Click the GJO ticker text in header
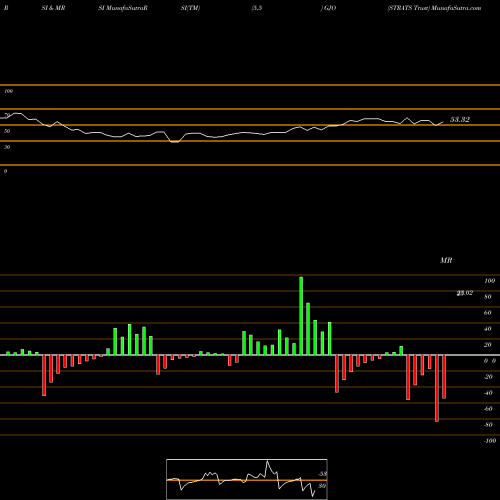Screen dimensions: 500x500 (330, 8)
